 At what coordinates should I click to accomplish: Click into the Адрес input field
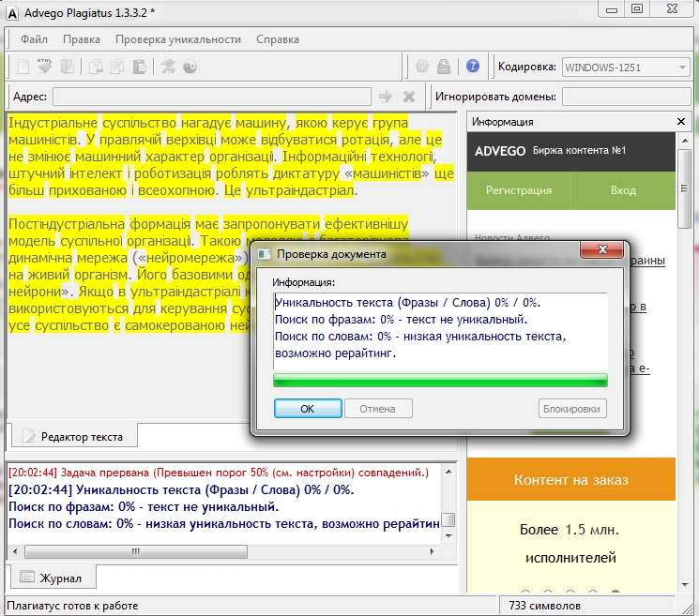click(212, 97)
